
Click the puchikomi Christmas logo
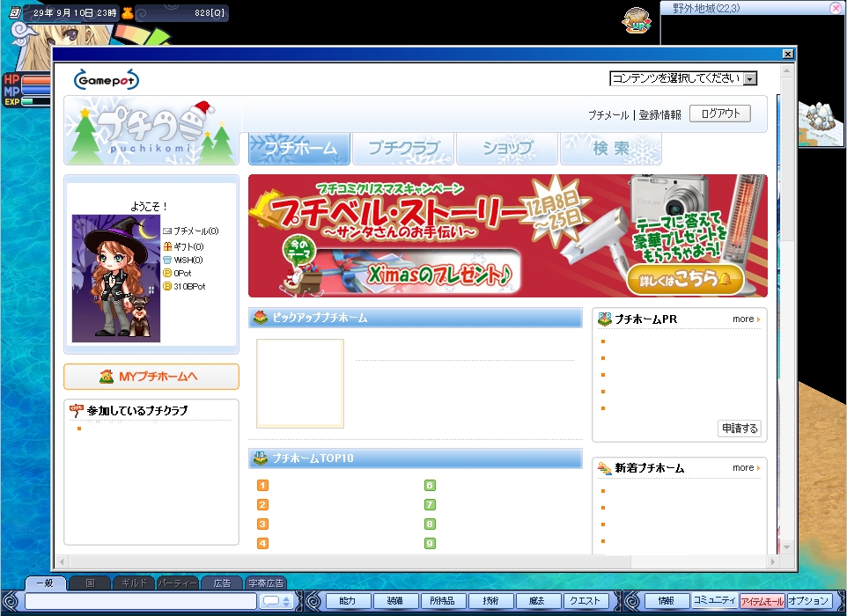151,132
